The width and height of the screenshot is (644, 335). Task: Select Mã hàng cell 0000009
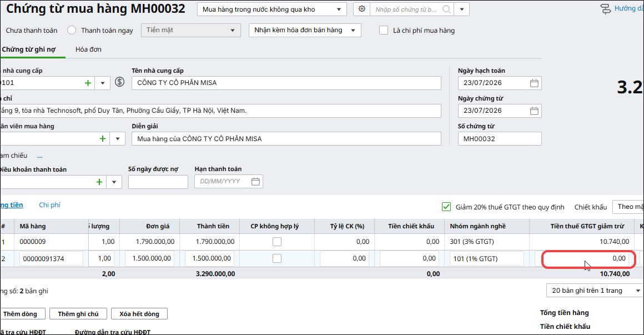click(x=51, y=242)
